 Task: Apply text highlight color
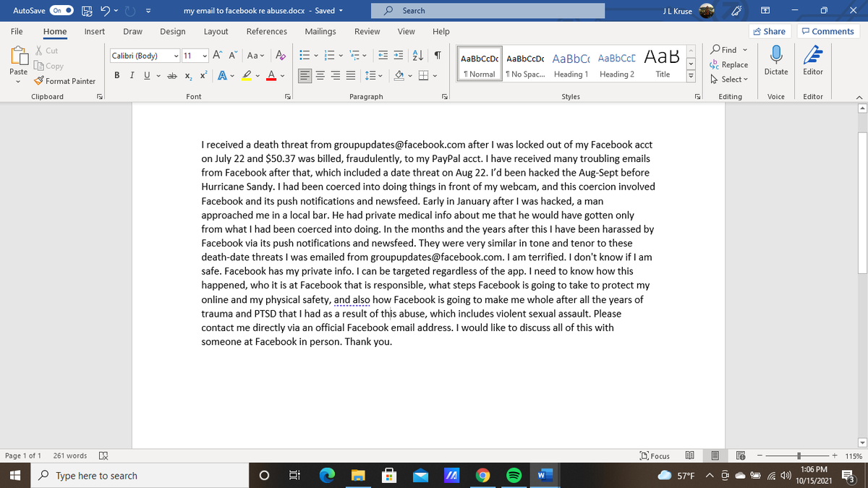pos(247,74)
